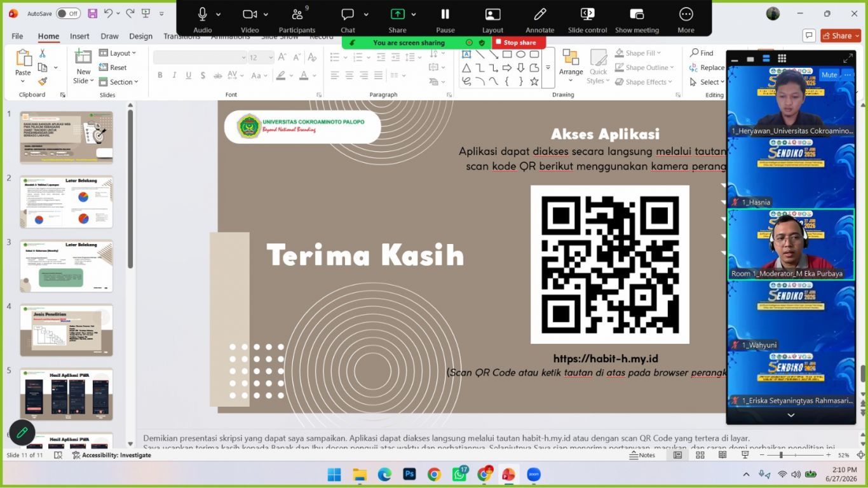Click the green pencil annotation button
Screen dimensions: 868x488
tap(22, 433)
